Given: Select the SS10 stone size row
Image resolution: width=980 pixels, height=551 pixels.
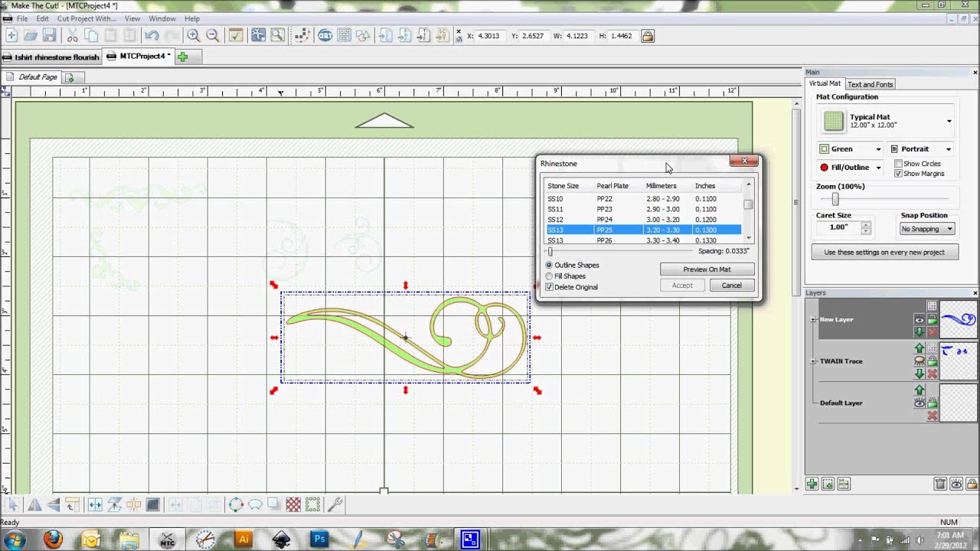Looking at the screenshot, I should tap(643, 198).
